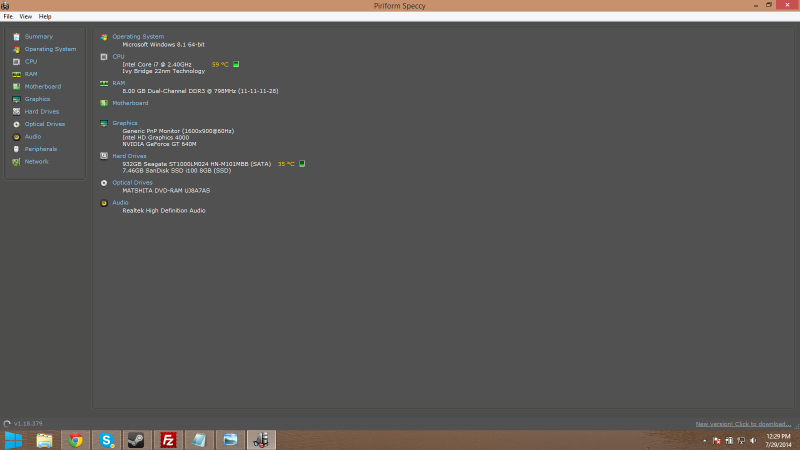
Task: Open File Explorer from the taskbar
Action: 44,440
